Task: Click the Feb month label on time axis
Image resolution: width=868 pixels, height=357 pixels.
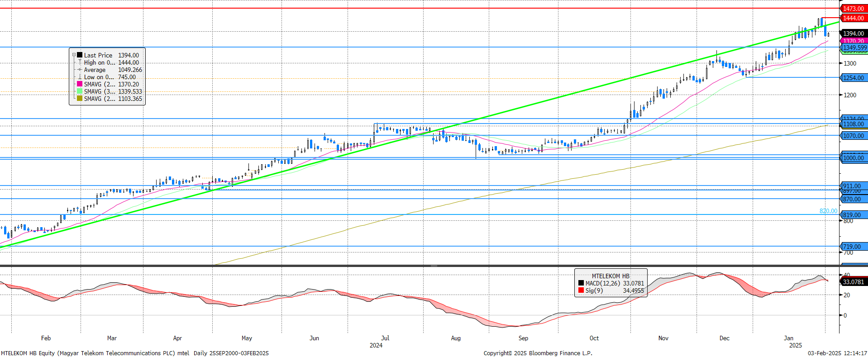Action: coord(46,338)
